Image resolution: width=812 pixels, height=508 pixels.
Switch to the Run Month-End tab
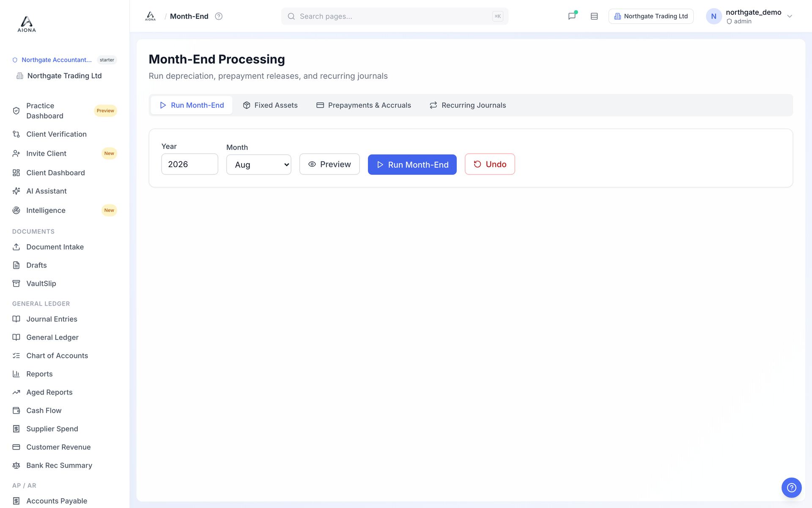192,105
